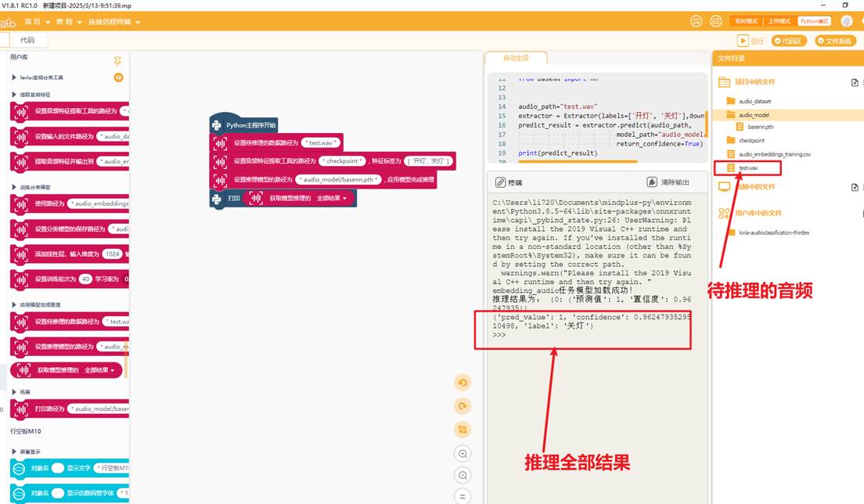
Task: Open the 项目 menu dropdown
Action: [37, 22]
